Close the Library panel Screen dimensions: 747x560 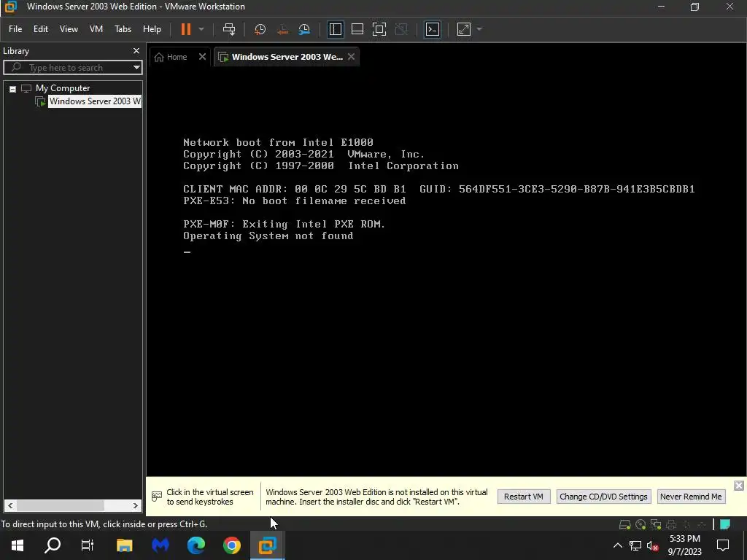coord(136,51)
